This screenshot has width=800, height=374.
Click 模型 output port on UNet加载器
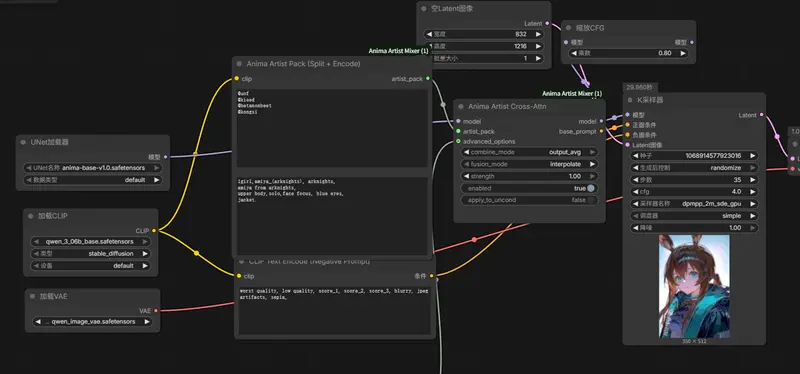point(165,157)
